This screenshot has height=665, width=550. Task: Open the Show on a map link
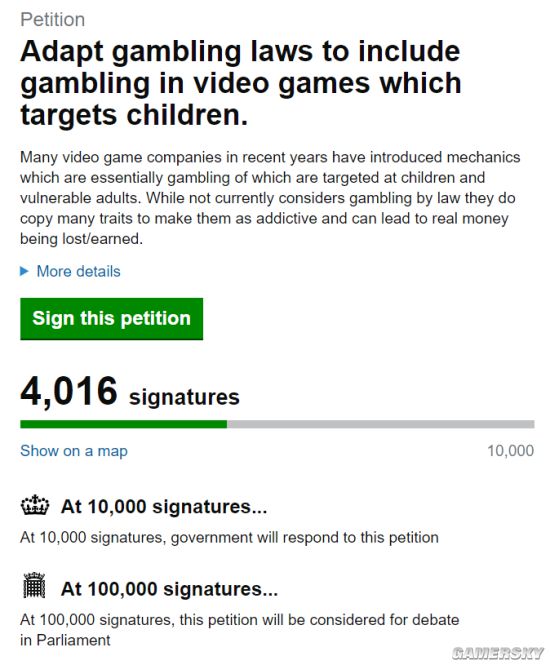pyautogui.click(x=74, y=451)
